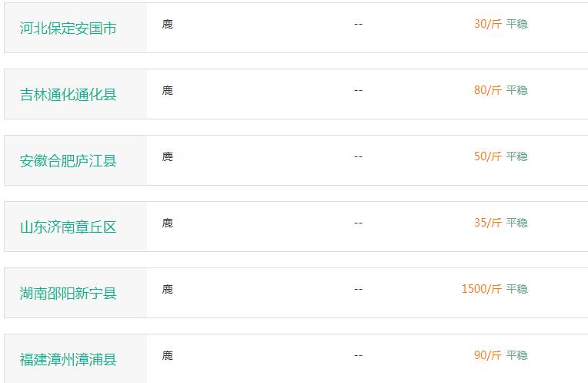Open the 福建漳州漳浦县 location link
Image resolution: width=588 pixels, height=383 pixels.
(68, 360)
